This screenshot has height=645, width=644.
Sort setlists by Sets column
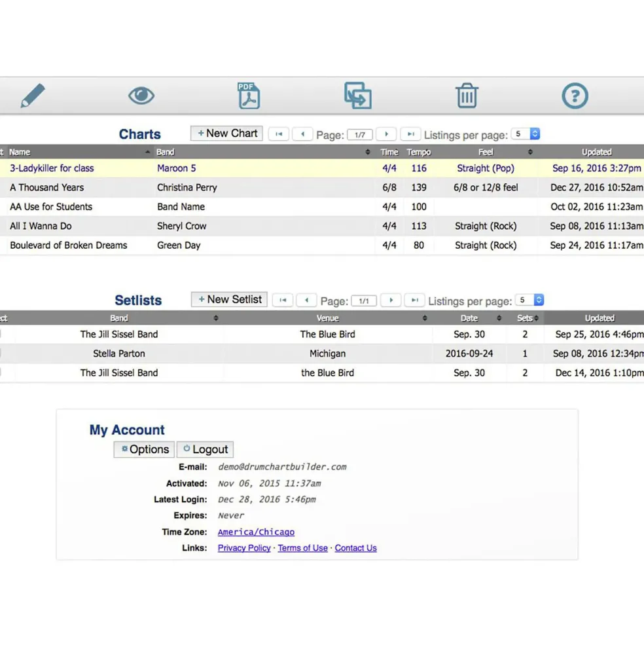[x=525, y=318]
